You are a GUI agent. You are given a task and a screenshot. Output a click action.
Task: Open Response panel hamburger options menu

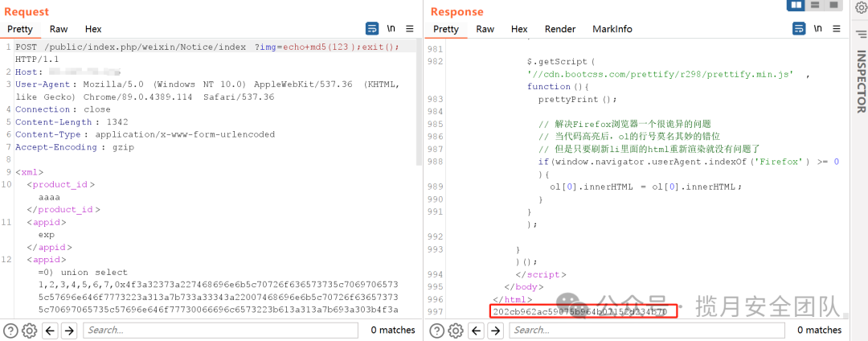[x=836, y=29]
